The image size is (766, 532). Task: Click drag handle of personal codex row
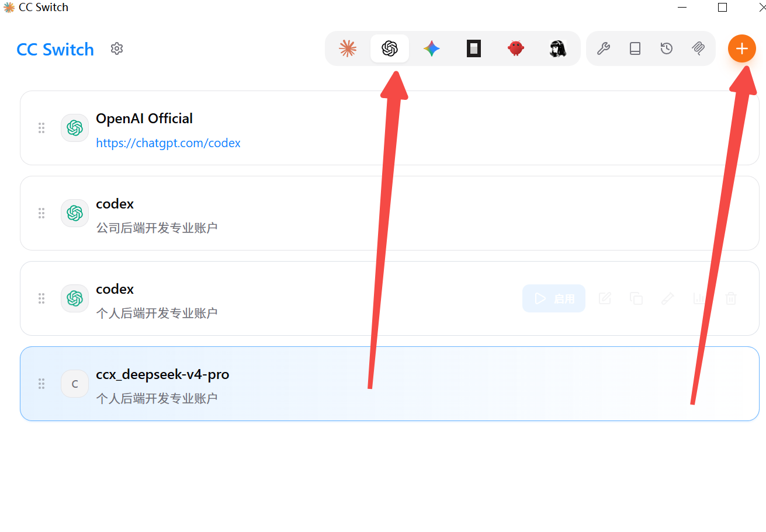(41, 298)
